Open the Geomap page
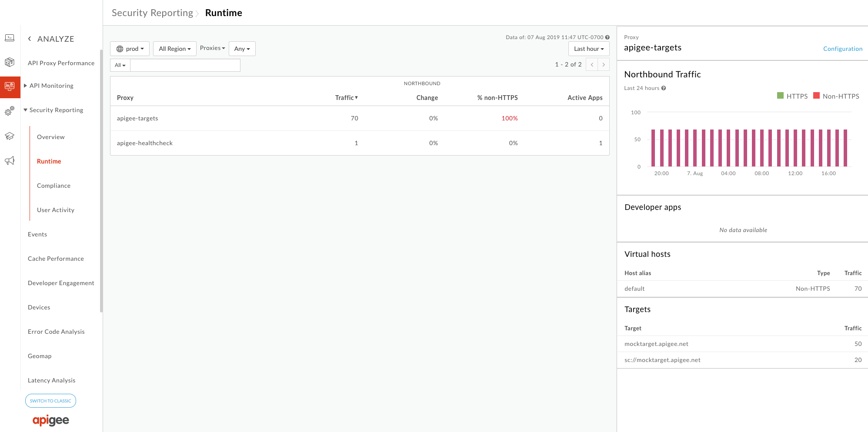The height and width of the screenshot is (432, 868). click(x=40, y=356)
